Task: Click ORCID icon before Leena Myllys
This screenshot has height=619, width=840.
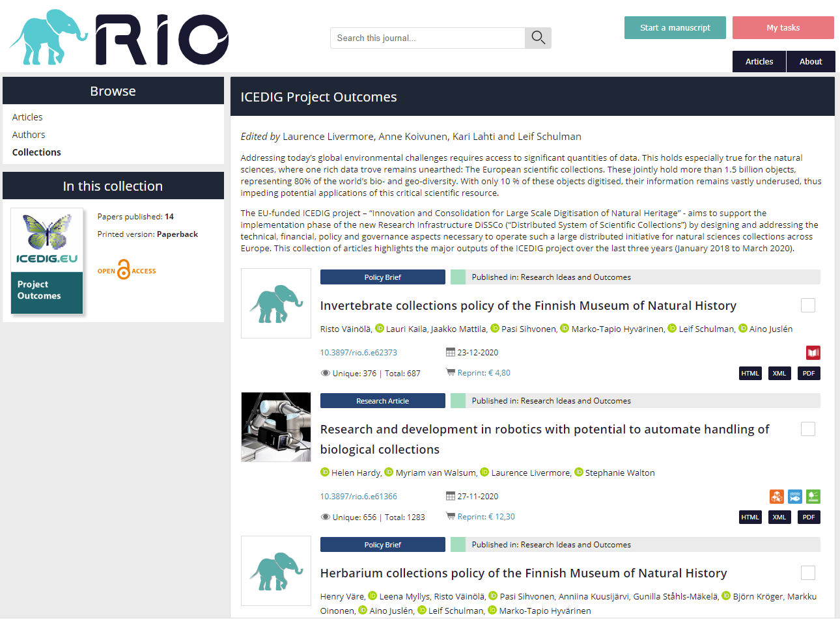Action: 372,596
